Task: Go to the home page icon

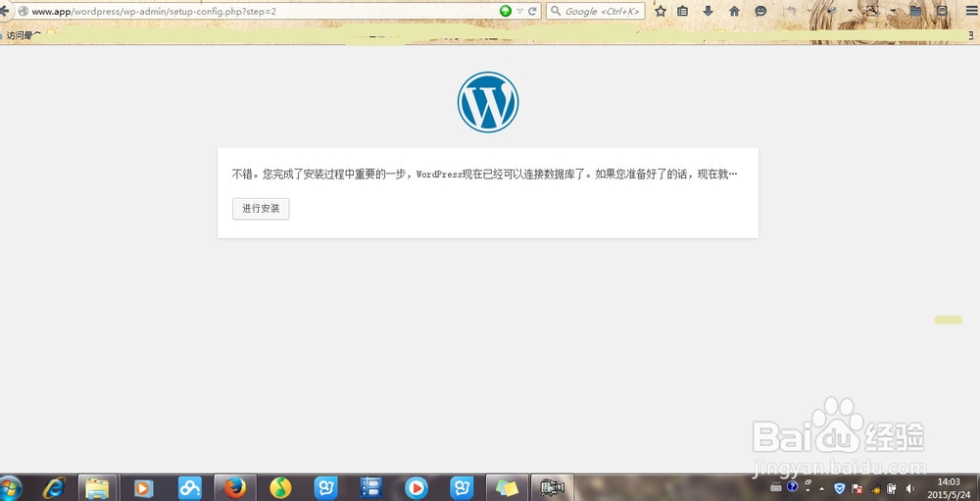Action: point(734,11)
